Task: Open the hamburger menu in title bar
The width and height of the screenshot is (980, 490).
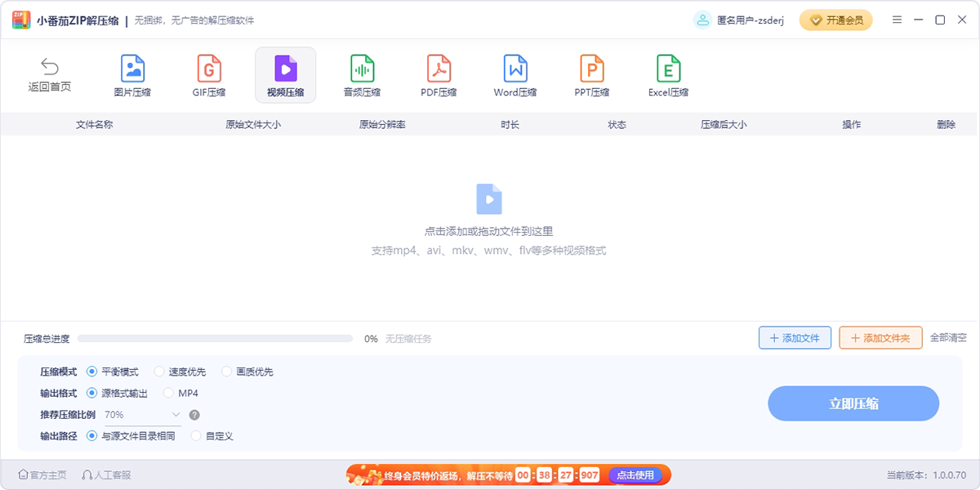Action: click(898, 20)
